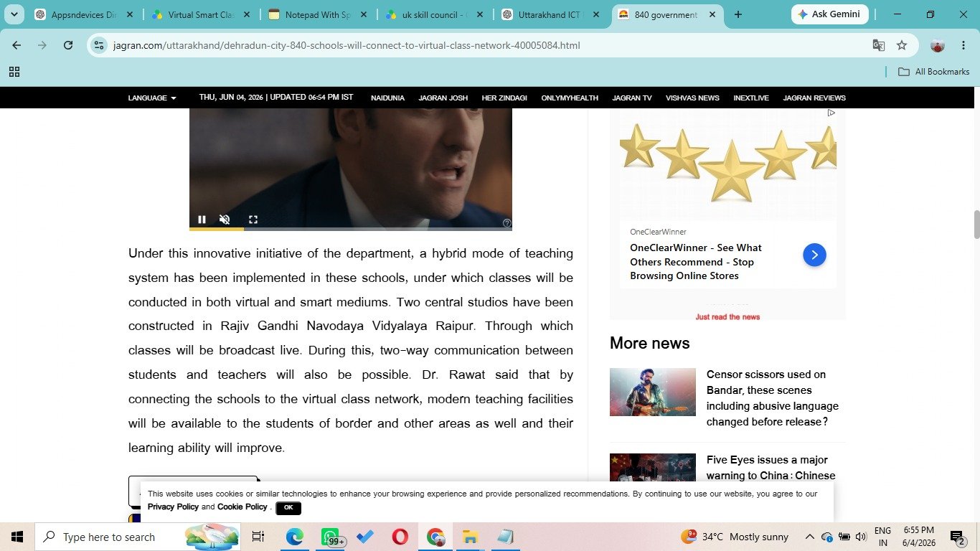Toggle fullscreen on the video
The height and width of the screenshot is (551, 980).
(x=253, y=220)
